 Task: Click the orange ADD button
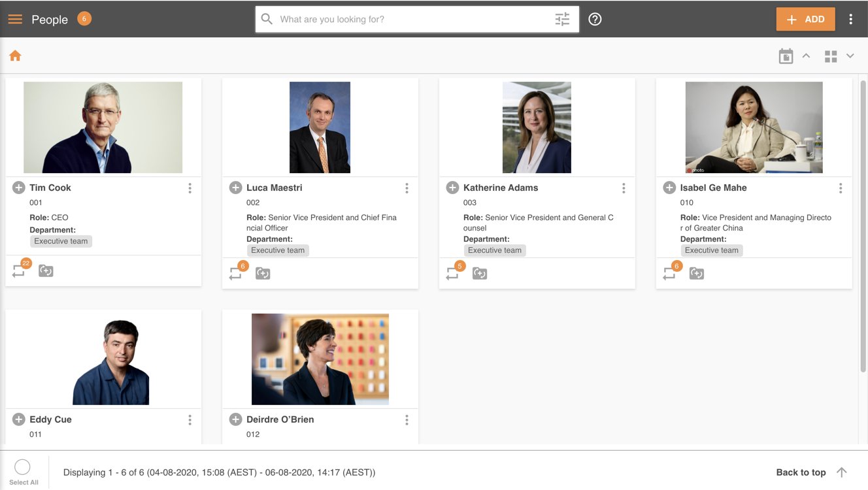pos(805,20)
